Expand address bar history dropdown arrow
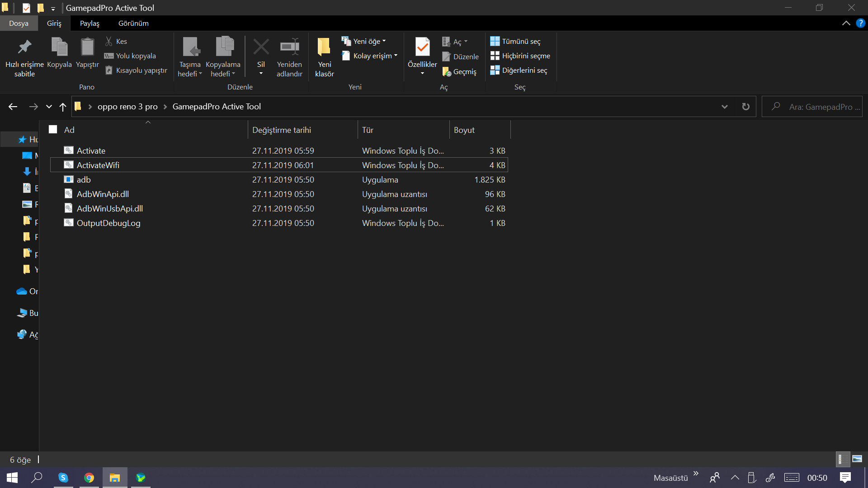 (725, 107)
